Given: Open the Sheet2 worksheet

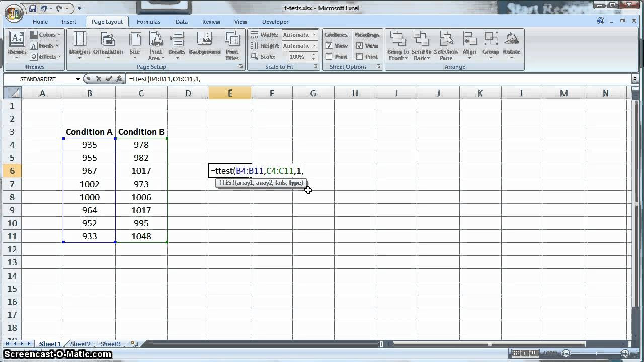Looking at the screenshot, I should click(80, 344).
